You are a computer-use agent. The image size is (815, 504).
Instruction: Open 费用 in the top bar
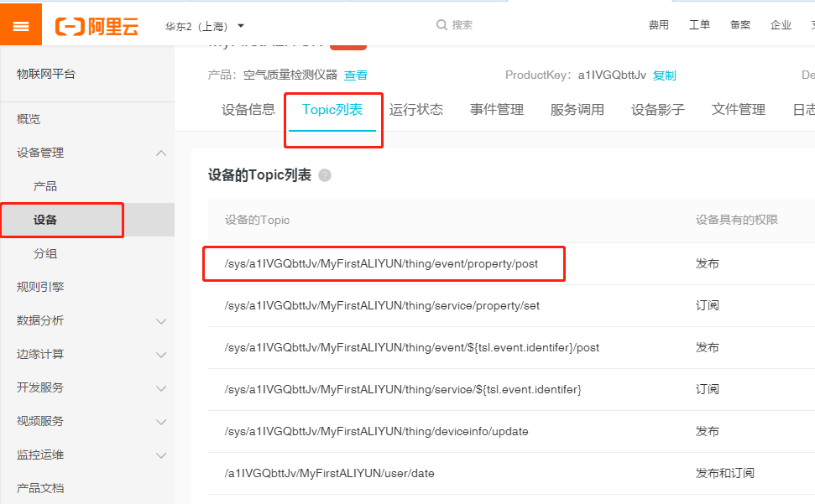coord(659,25)
